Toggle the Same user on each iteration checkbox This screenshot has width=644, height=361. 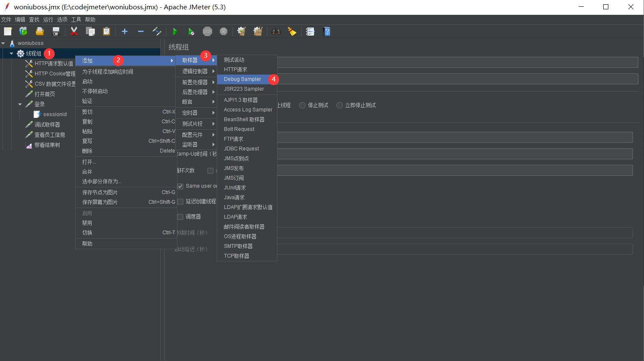tap(180, 186)
